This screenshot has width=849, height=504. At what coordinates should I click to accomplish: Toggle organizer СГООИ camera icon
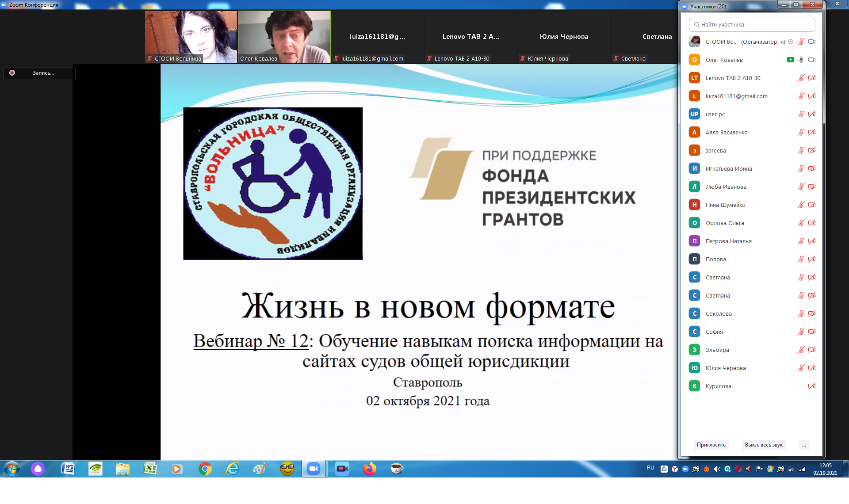coord(812,42)
